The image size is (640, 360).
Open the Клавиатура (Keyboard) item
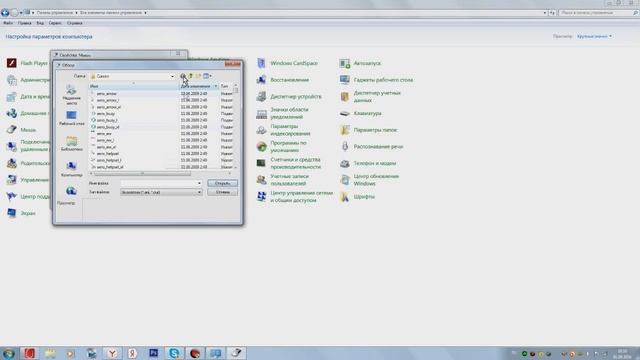coord(360,113)
